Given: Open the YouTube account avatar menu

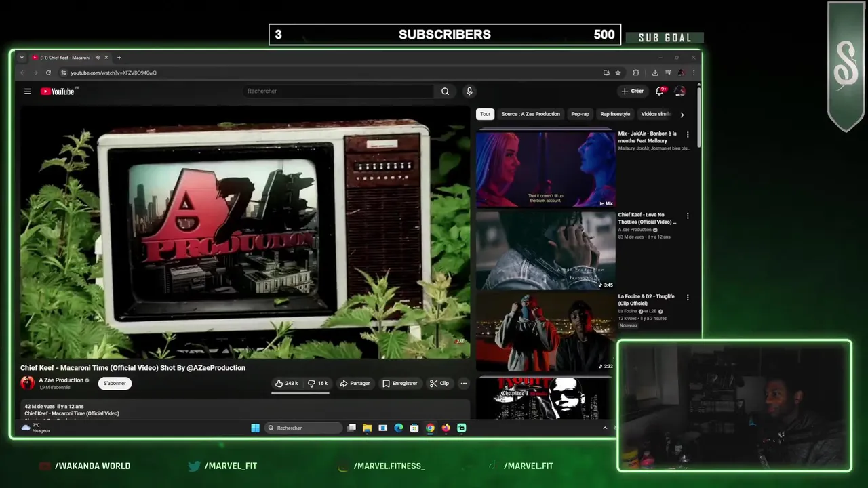Looking at the screenshot, I should point(679,91).
